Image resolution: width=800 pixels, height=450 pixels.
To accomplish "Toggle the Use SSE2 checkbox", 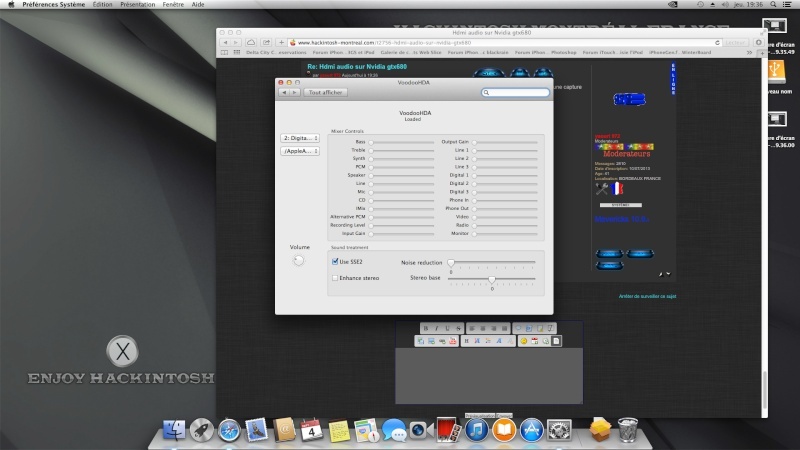I will click(335, 261).
